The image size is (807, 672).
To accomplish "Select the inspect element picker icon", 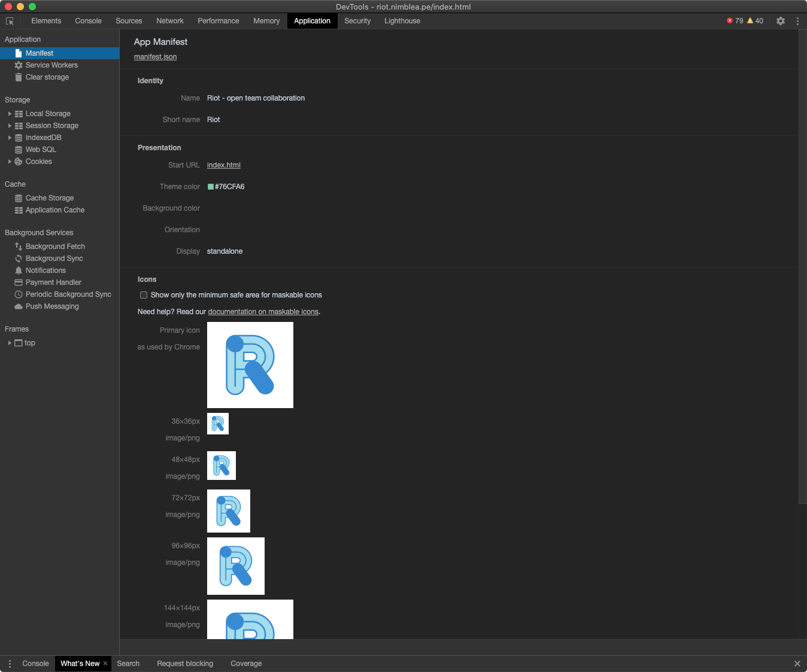I will [10, 21].
